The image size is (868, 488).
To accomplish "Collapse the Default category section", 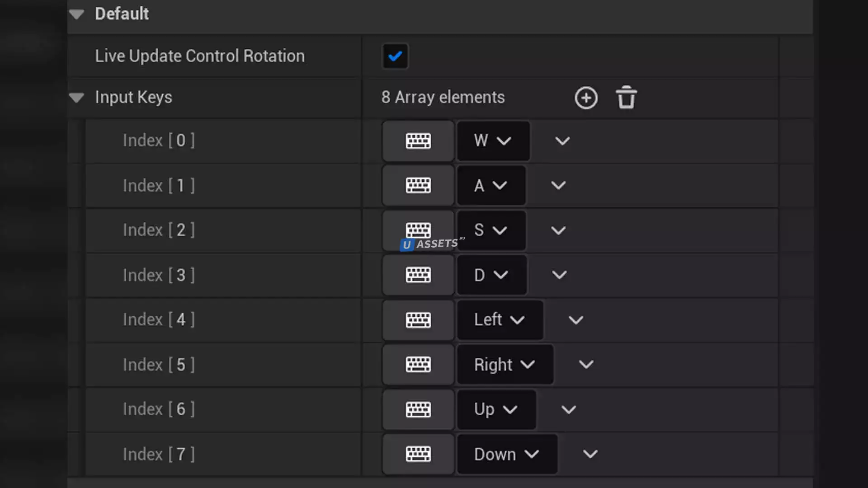I will tap(77, 14).
